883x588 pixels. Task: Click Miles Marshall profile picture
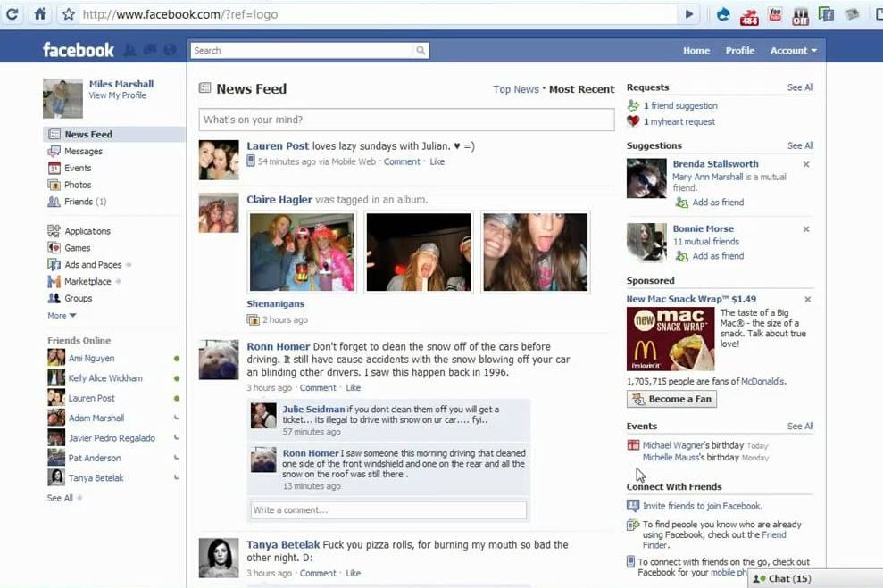tap(62, 98)
